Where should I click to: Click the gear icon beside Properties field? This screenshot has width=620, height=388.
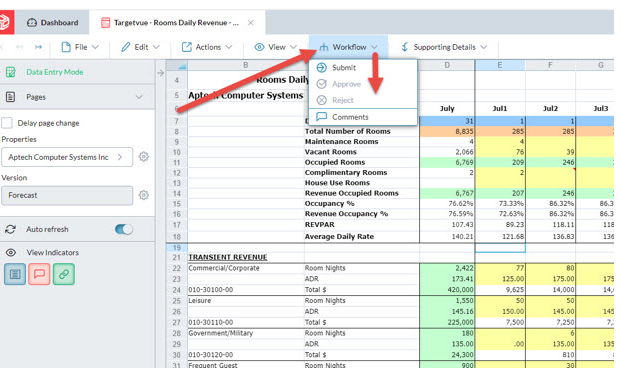pos(144,157)
